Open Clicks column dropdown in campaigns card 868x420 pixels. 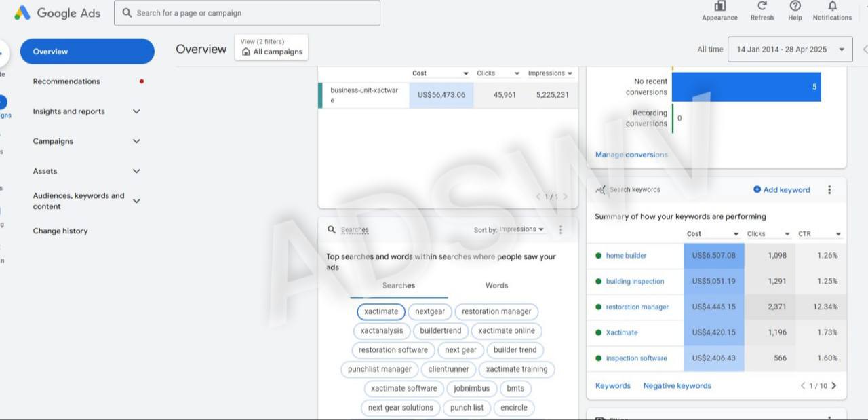517,73
